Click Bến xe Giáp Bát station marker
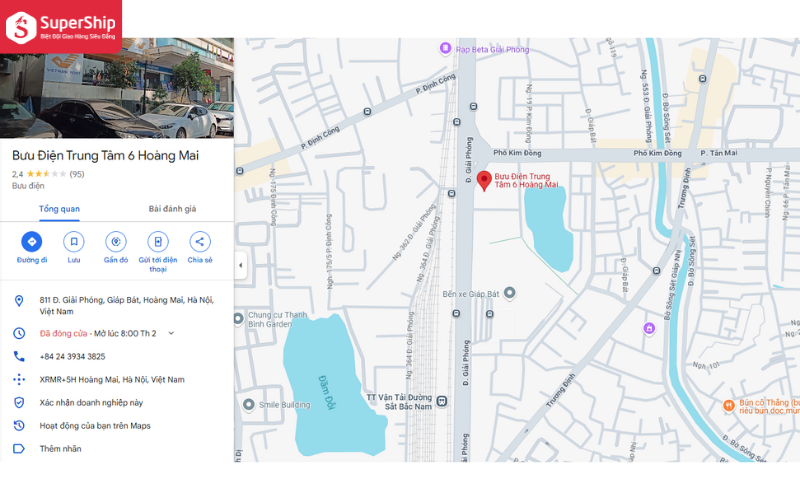800x500 pixels. pos(509,293)
